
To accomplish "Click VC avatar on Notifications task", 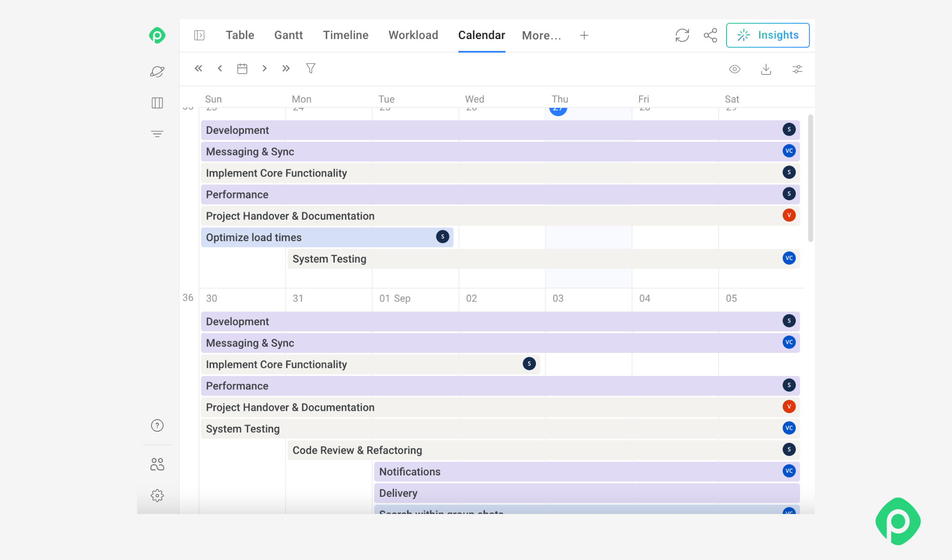I will tap(789, 471).
